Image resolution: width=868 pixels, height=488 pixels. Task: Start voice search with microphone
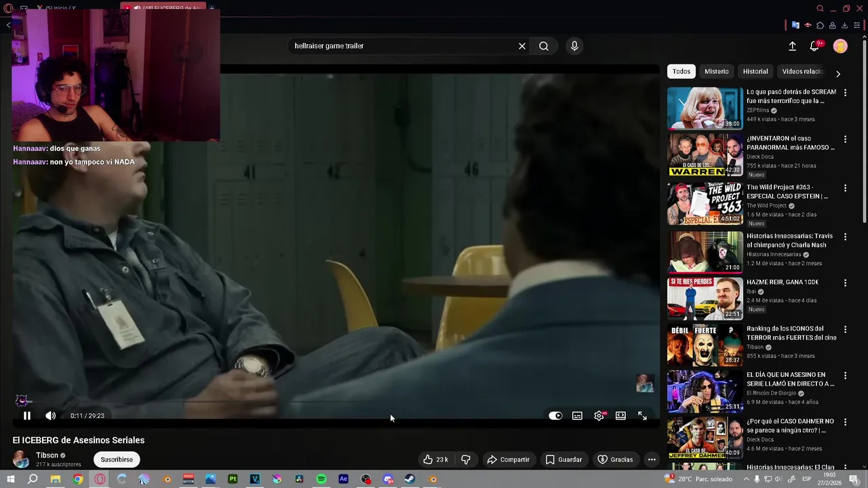point(574,46)
